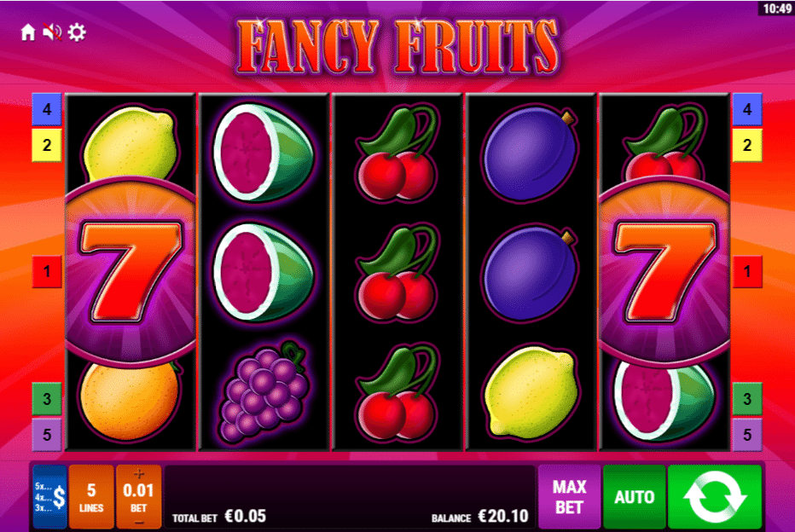Click the 7 symbol on first reel
This screenshot has width=795, height=532.
click(x=131, y=271)
